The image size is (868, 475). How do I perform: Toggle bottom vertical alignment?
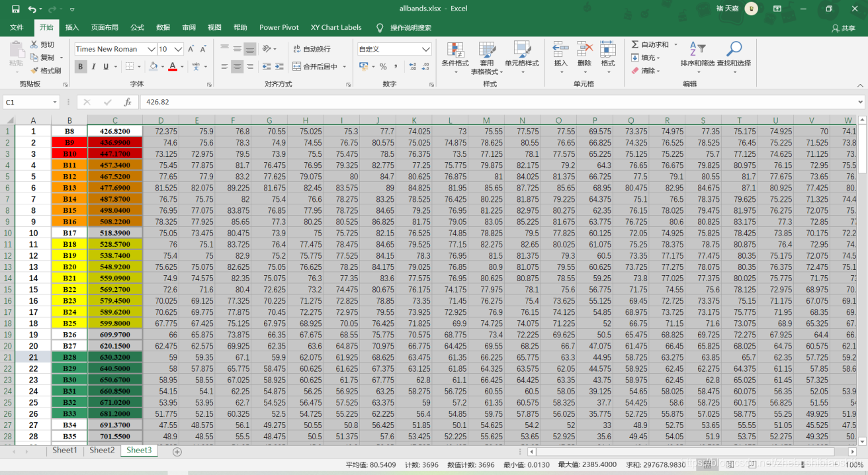[249, 49]
